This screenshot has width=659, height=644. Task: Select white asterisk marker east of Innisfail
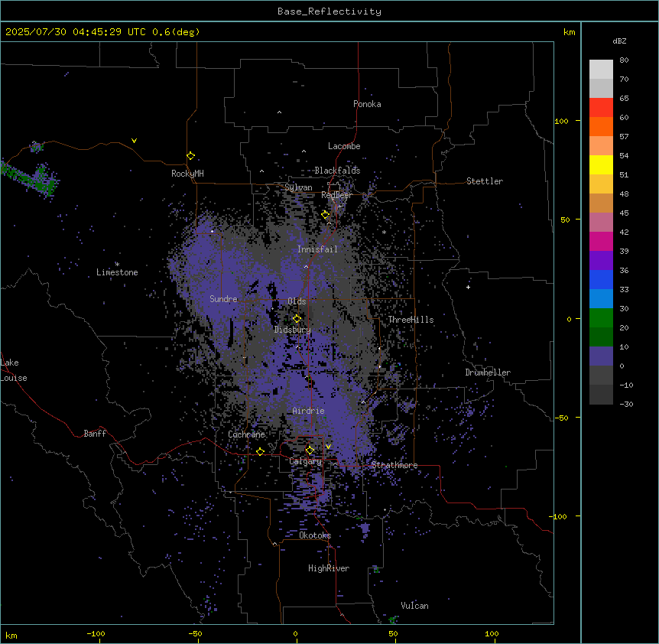(384, 232)
